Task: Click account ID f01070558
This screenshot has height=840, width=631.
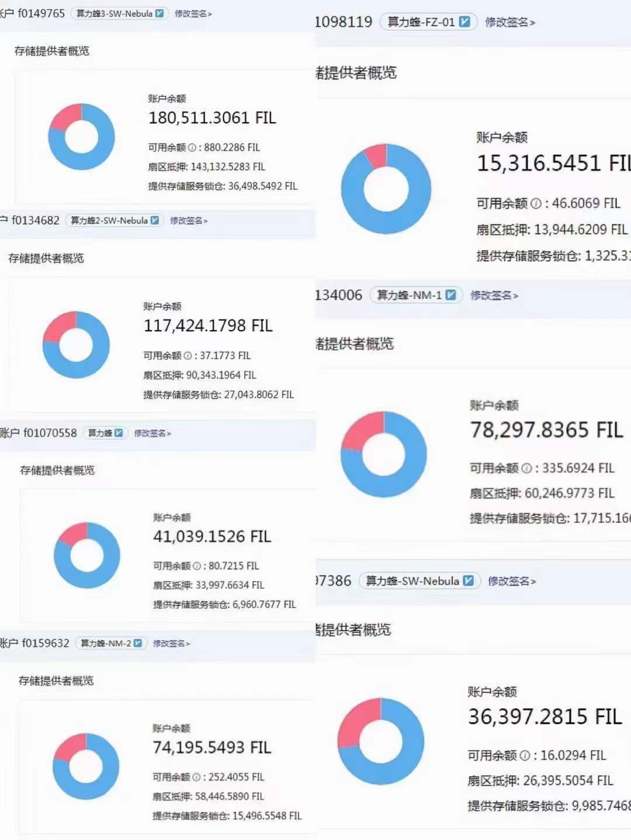Action: [50, 433]
